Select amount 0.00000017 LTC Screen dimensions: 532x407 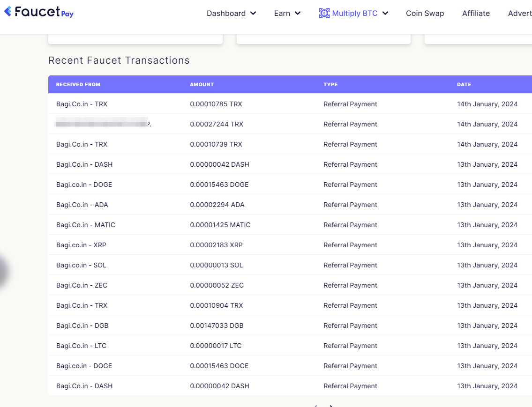(216, 346)
